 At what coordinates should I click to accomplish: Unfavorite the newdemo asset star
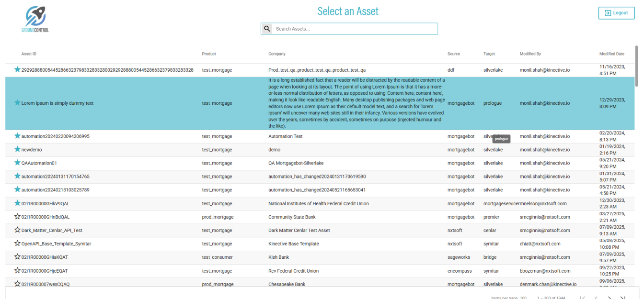(x=18, y=149)
